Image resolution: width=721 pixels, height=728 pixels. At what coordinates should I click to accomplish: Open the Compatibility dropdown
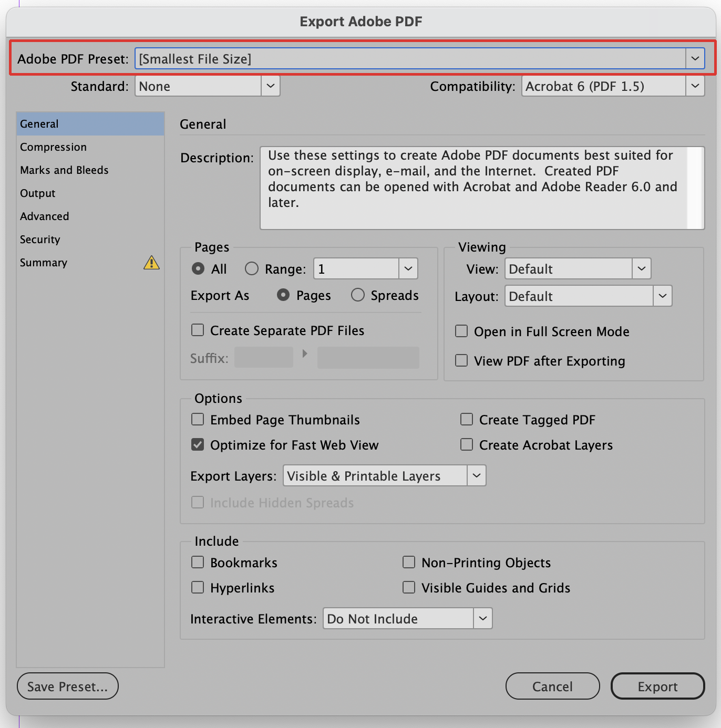point(695,86)
